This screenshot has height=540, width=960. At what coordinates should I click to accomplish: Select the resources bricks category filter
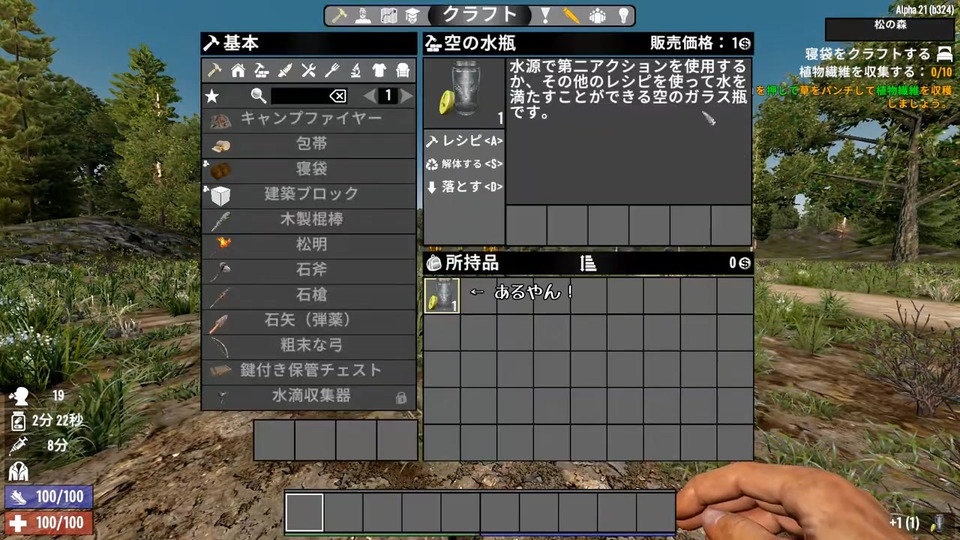coord(261,70)
